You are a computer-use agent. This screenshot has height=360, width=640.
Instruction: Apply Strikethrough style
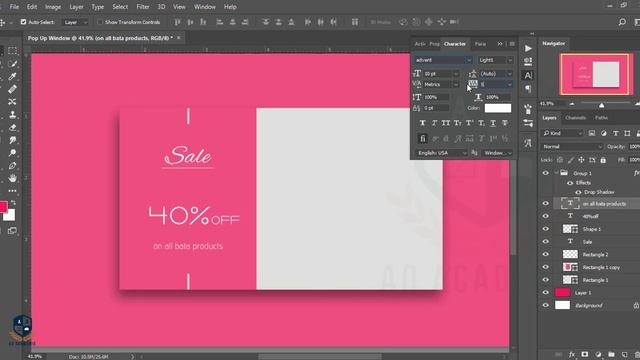point(505,123)
